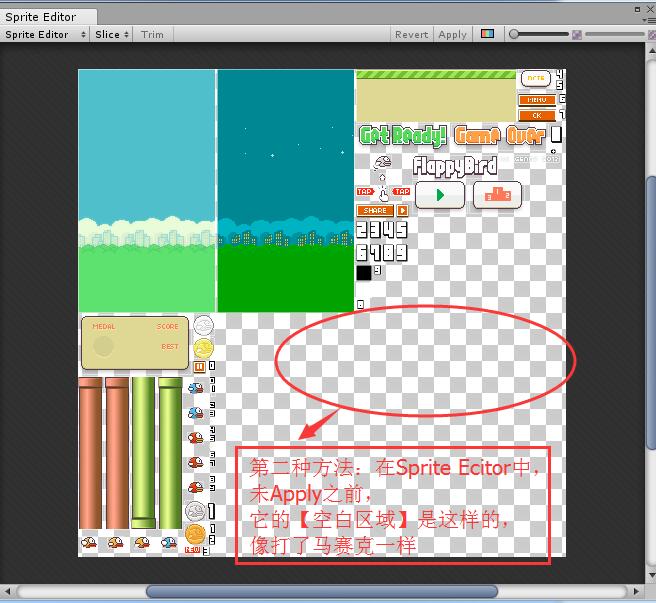Select the daytime sky background sprite
The width and height of the screenshot is (656, 603).
pos(147,190)
